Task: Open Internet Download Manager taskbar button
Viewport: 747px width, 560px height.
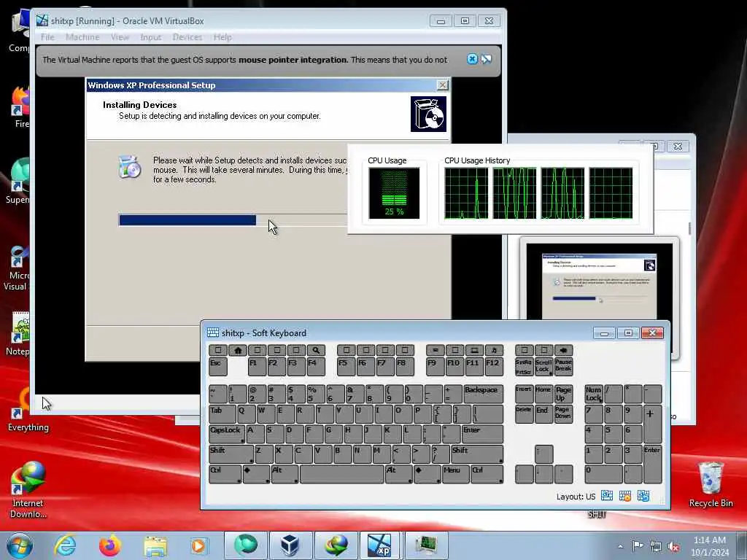Action: point(336,545)
